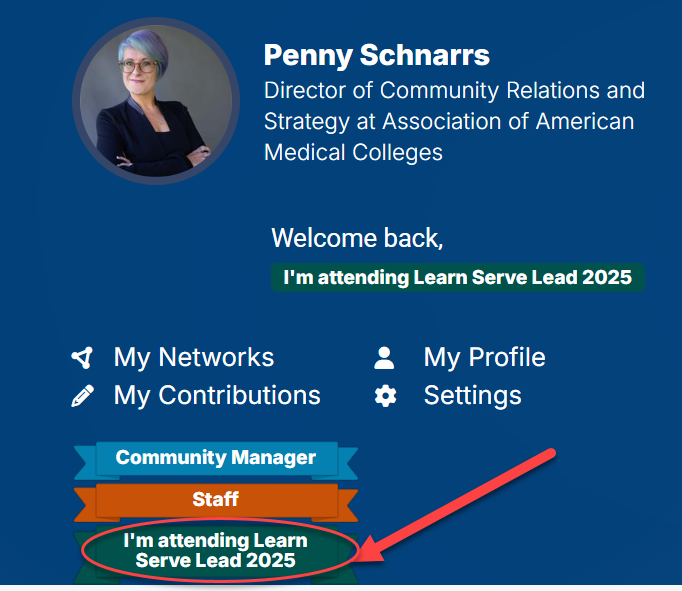Click Penny Schnarrs' profile photo
682x591 pixels.
point(156,101)
